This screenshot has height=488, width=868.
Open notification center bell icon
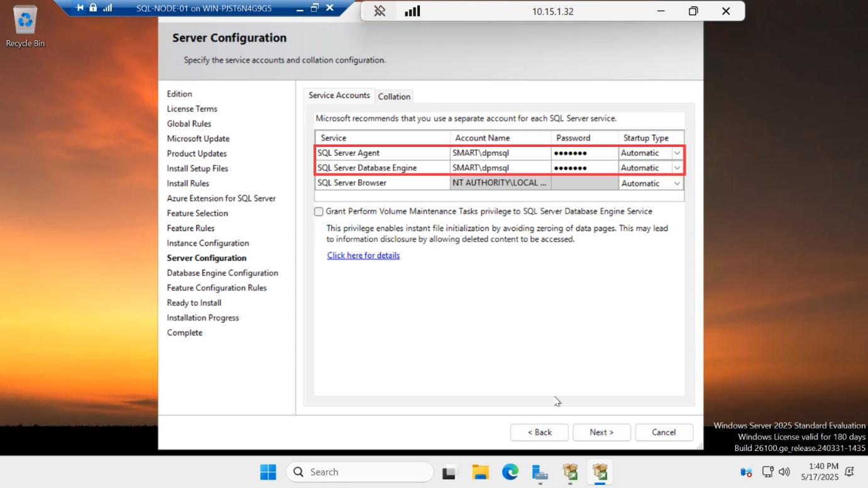point(850,472)
